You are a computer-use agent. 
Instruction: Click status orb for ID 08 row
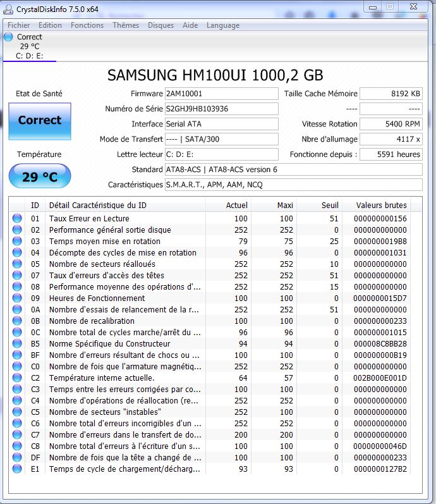17,286
